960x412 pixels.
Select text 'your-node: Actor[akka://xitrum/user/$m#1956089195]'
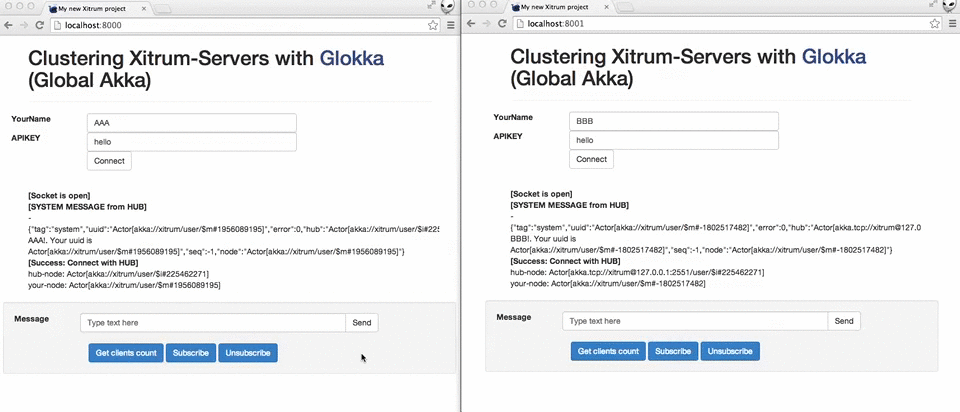tap(124, 285)
